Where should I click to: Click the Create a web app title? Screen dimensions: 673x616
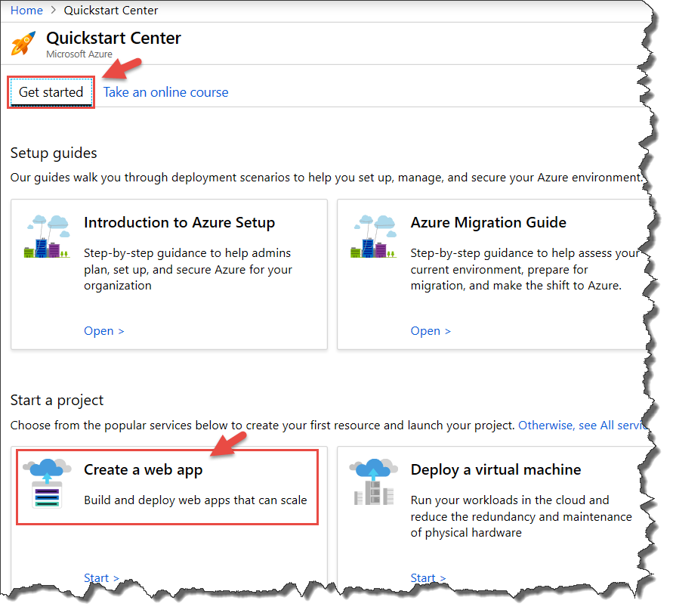(144, 470)
